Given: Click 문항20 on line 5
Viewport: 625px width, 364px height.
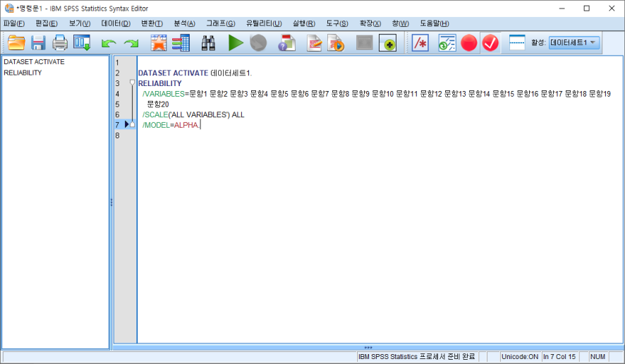Looking at the screenshot, I should pyautogui.click(x=158, y=104).
